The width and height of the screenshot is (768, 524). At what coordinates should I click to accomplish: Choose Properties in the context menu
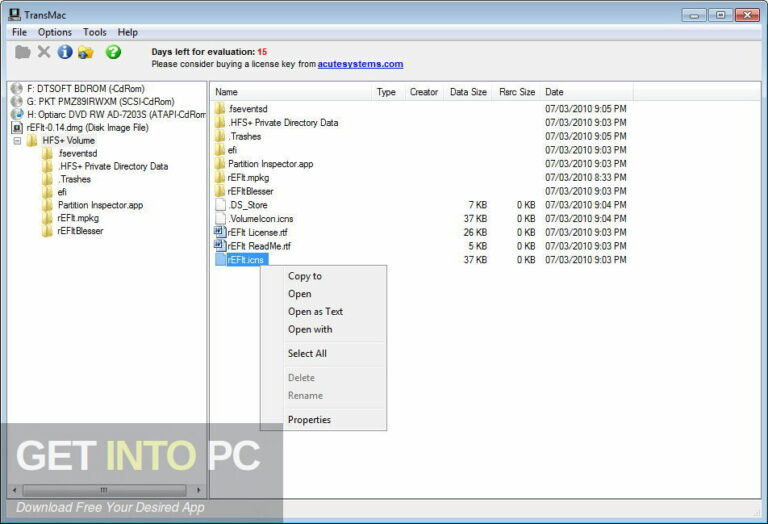point(323,420)
